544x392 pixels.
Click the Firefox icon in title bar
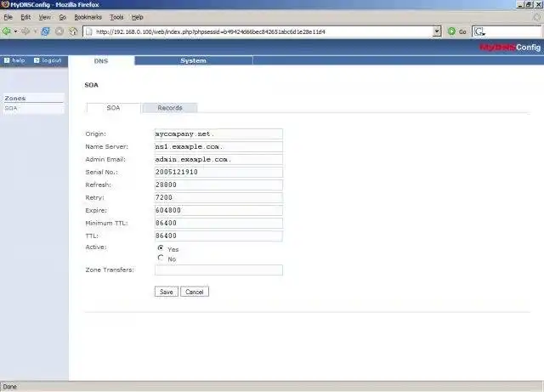(5, 4)
